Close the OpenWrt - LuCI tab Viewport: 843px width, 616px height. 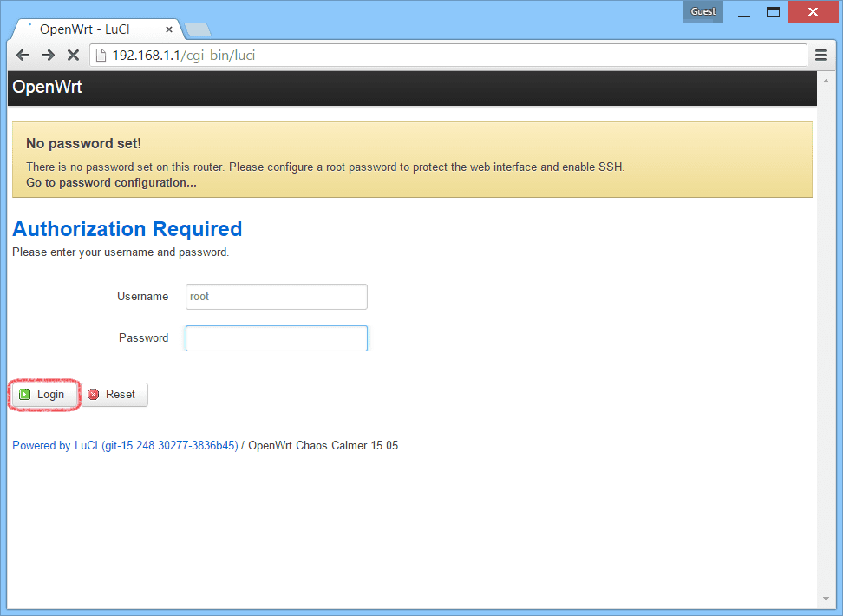(168, 29)
